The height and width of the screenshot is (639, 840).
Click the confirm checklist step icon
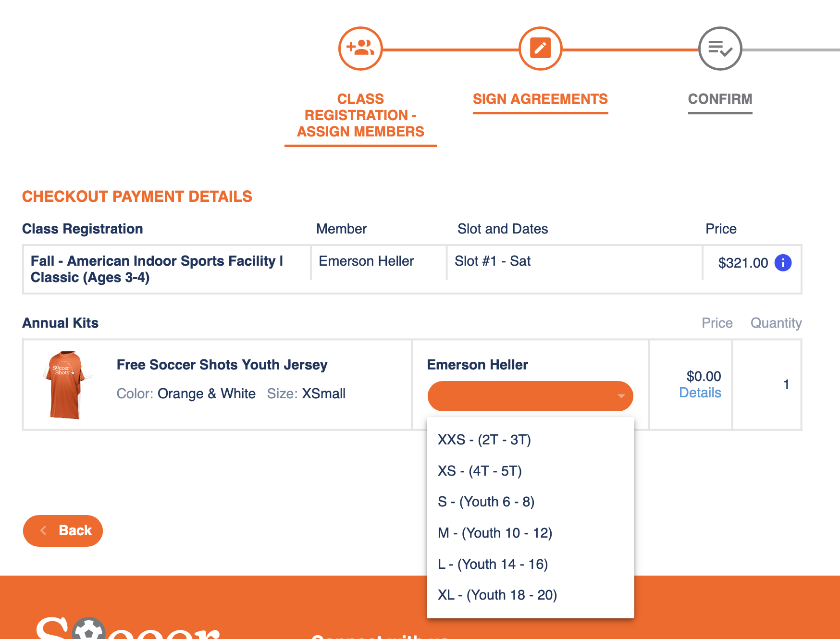click(720, 49)
